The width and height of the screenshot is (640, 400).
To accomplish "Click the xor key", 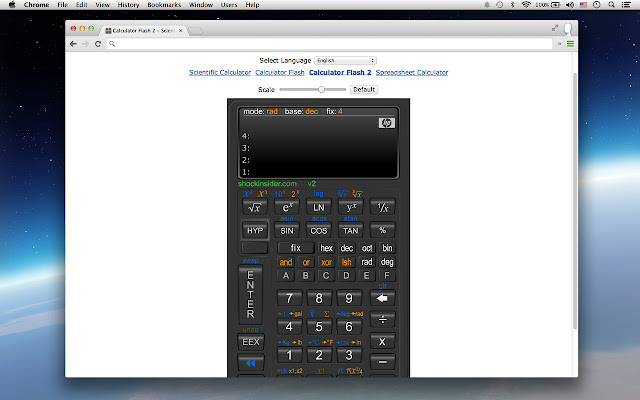I will [326, 262].
